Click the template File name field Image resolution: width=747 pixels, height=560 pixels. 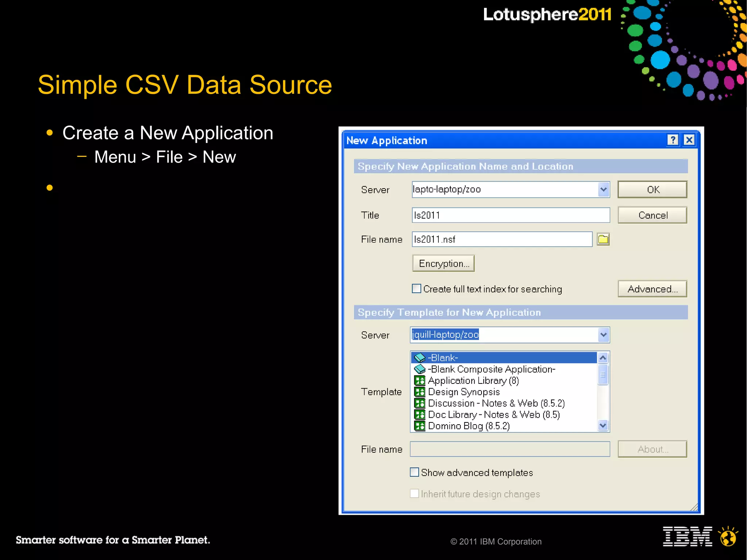[510, 449]
